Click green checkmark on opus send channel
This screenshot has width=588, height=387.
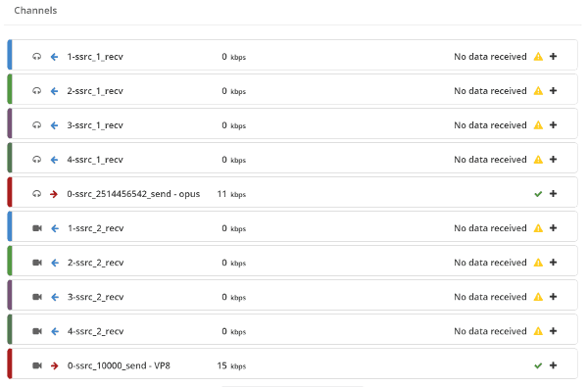coord(538,194)
